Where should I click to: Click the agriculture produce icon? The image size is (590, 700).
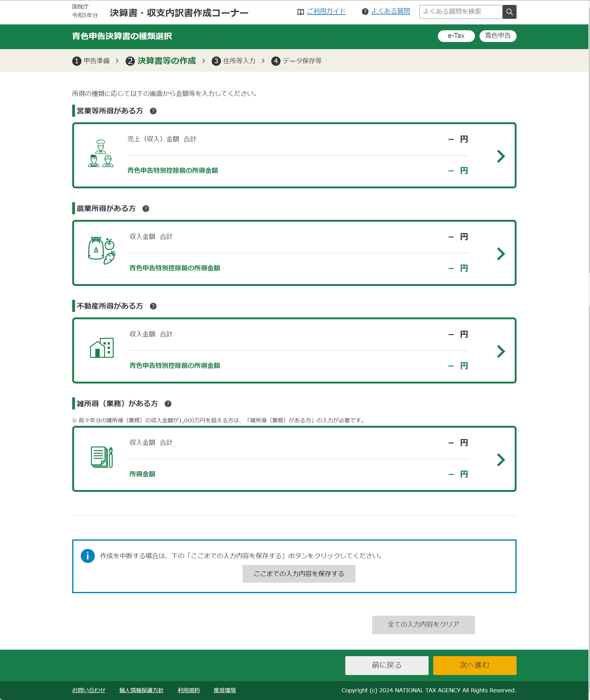pyautogui.click(x=102, y=251)
